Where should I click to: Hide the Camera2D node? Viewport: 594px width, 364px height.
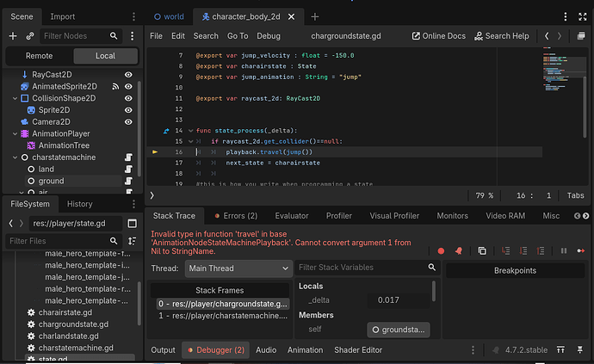click(129, 122)
